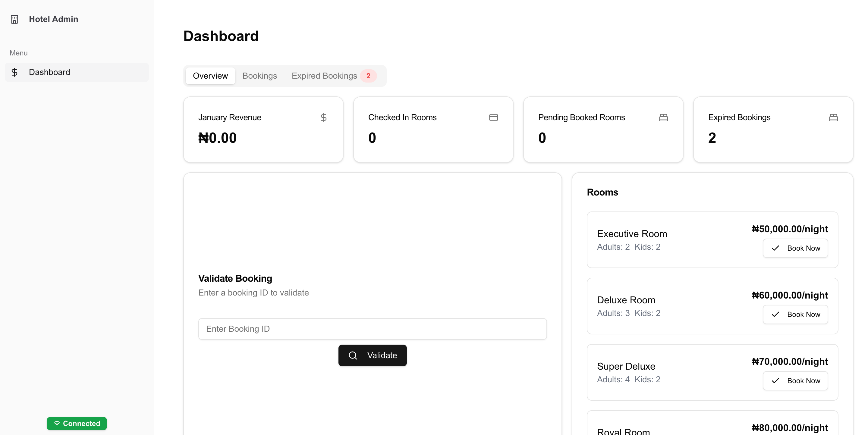Click the Hotel Admin building icon

(x=14, y=19)
